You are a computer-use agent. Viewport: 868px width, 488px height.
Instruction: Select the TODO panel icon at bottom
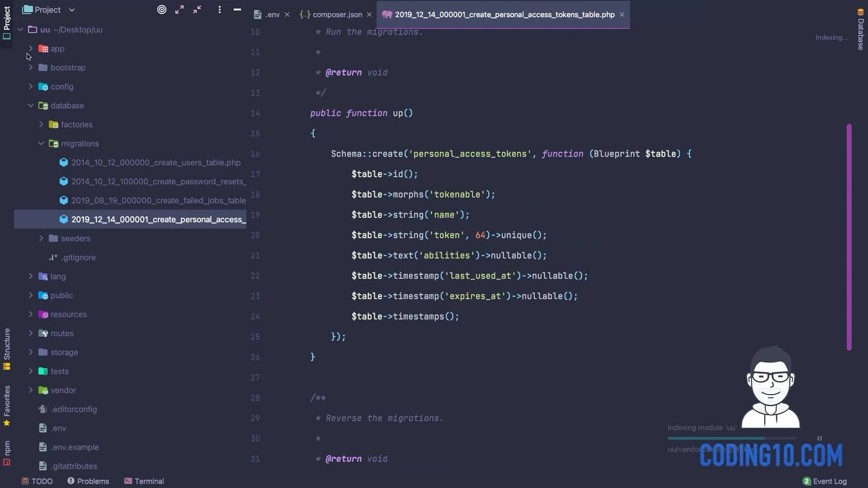click(x=24, y=481)
